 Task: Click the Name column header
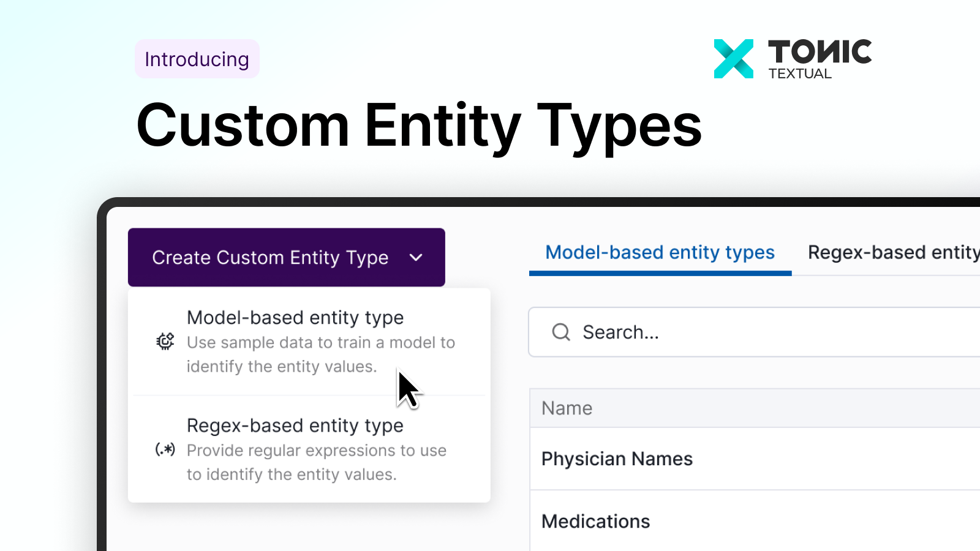pos(567,408)
